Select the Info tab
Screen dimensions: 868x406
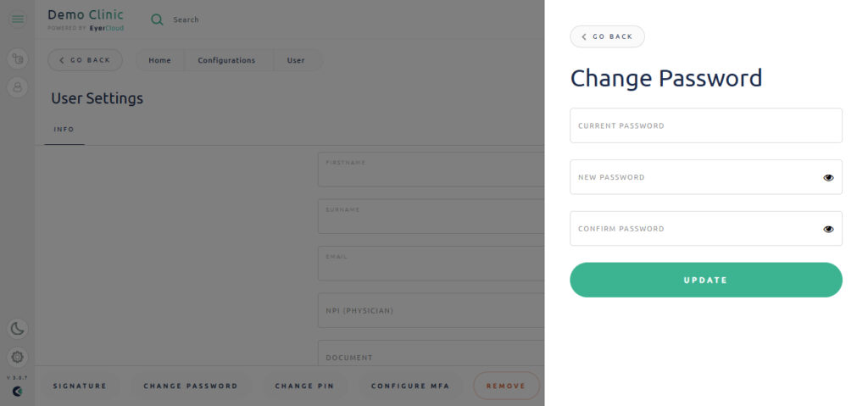pos(64,130)
